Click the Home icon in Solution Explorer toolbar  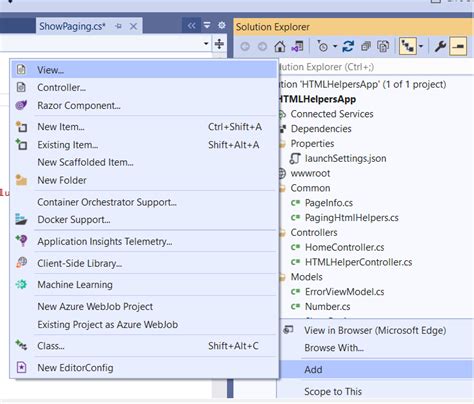[x=280, y=46]
